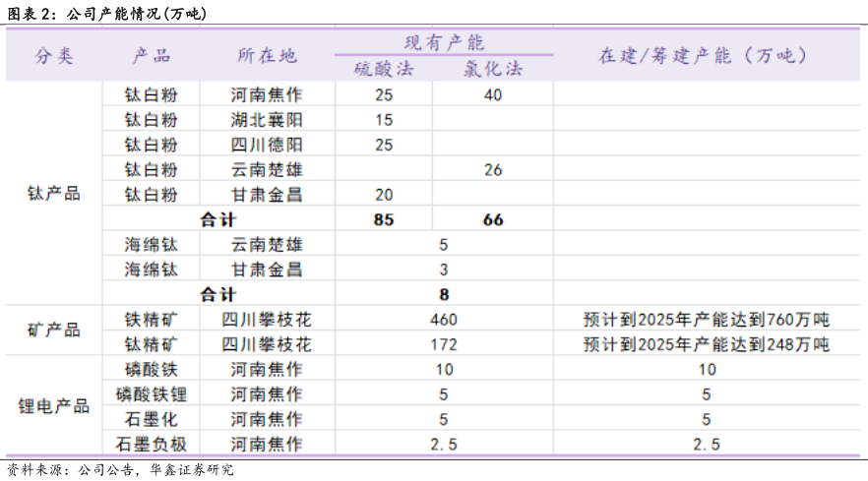
Task: Click the 硫酸法 sub-header
Action: coord(384,69)
